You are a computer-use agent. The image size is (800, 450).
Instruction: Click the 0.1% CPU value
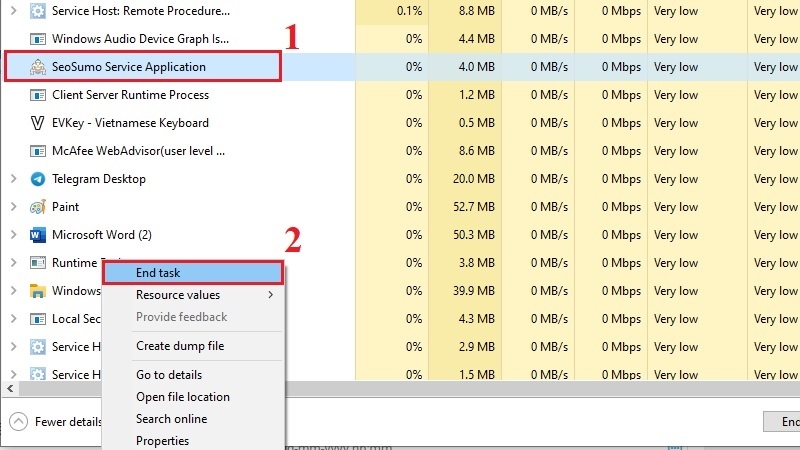click(409, 11)
